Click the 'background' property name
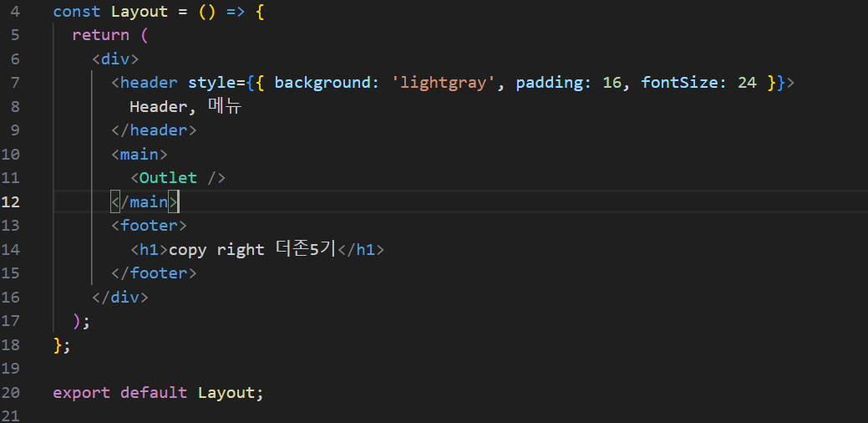Viewport: 868px width, 423px height. pyautogui.click(x=322, y=83)
